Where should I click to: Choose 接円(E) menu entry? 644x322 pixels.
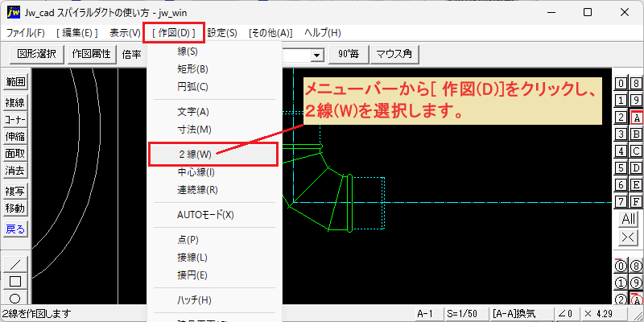(214, 275)
